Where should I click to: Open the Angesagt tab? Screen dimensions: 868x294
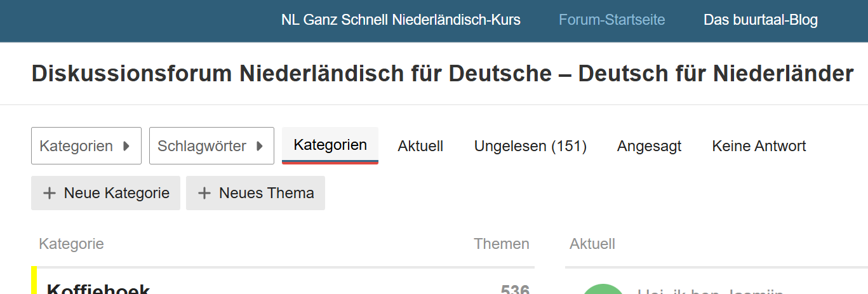[x=649, y=146]
